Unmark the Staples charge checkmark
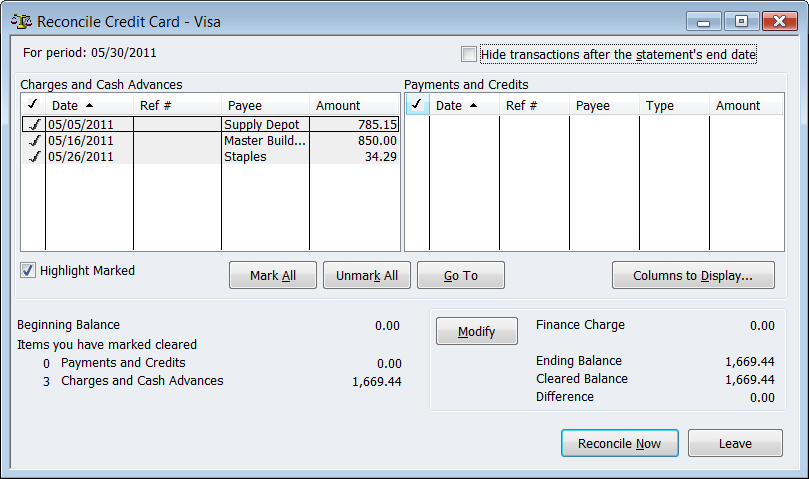 click(x=33, y=157)
